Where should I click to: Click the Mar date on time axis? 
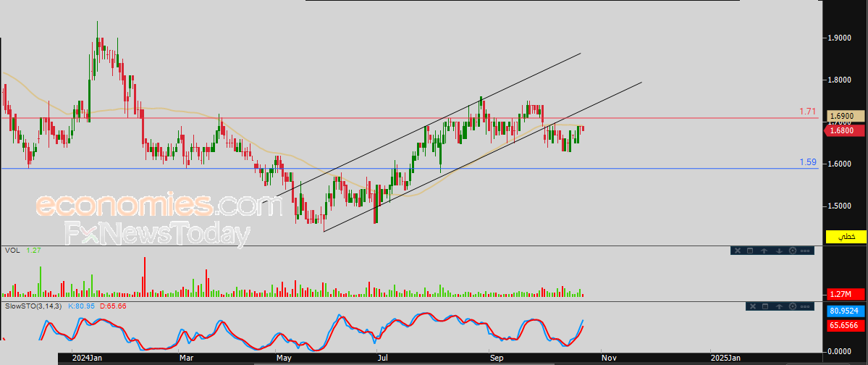click(187, 358)
